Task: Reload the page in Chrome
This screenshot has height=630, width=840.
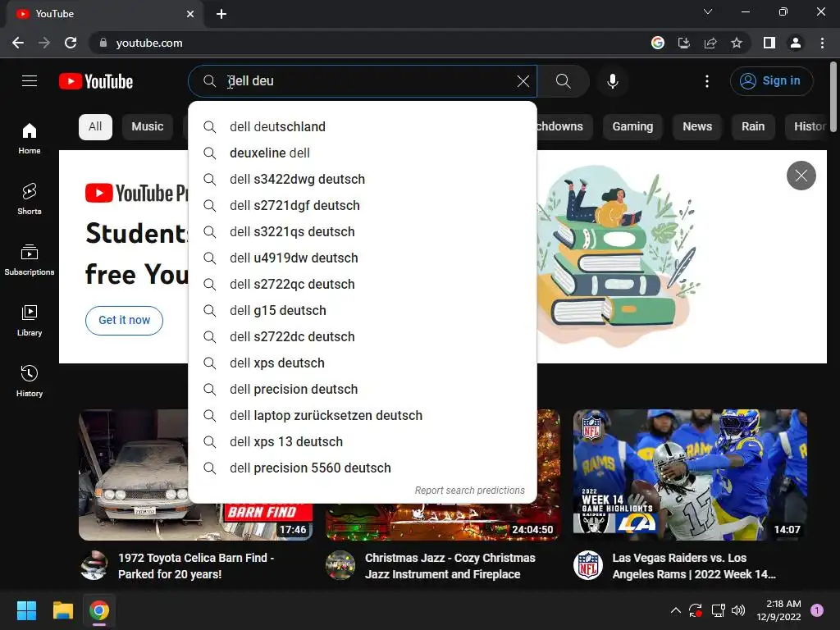Action: [71, 43]
